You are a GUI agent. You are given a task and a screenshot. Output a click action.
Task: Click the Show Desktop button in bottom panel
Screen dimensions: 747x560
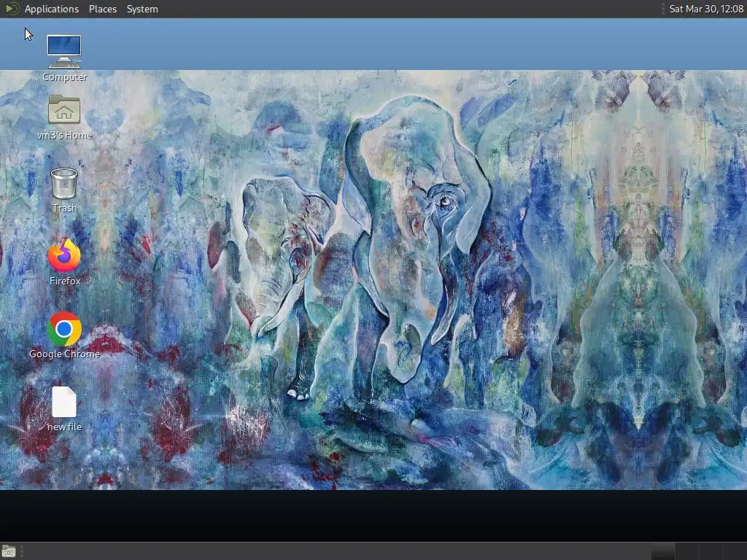(9, 552)
